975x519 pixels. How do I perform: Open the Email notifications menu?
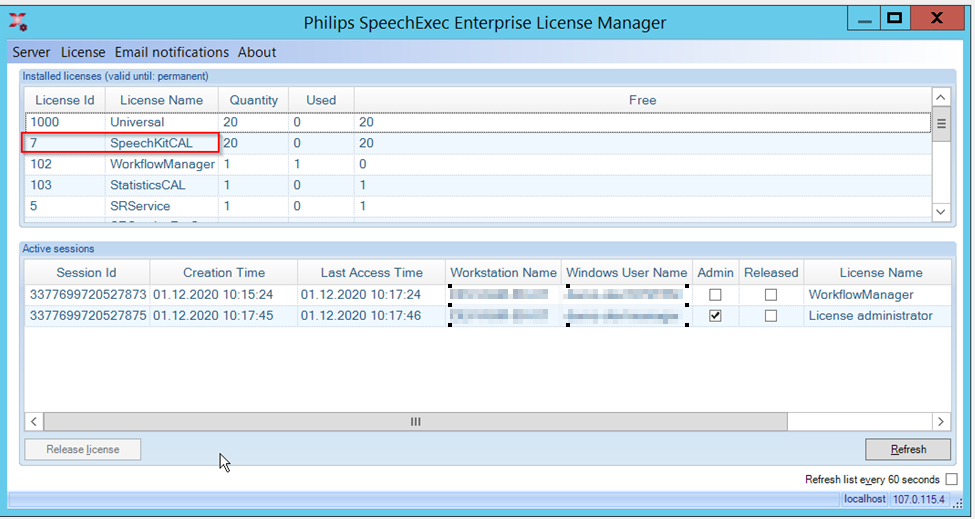[x=172, y=52]
